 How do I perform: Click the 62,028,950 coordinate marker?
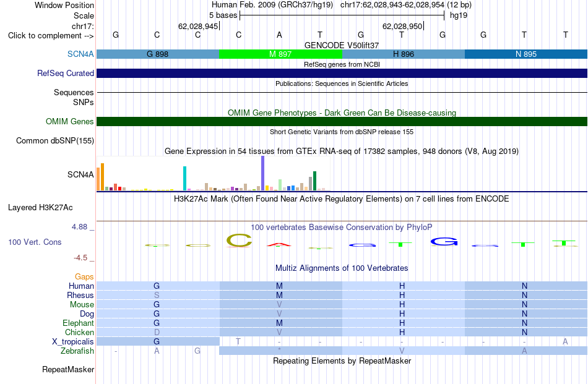click(402, 26)
